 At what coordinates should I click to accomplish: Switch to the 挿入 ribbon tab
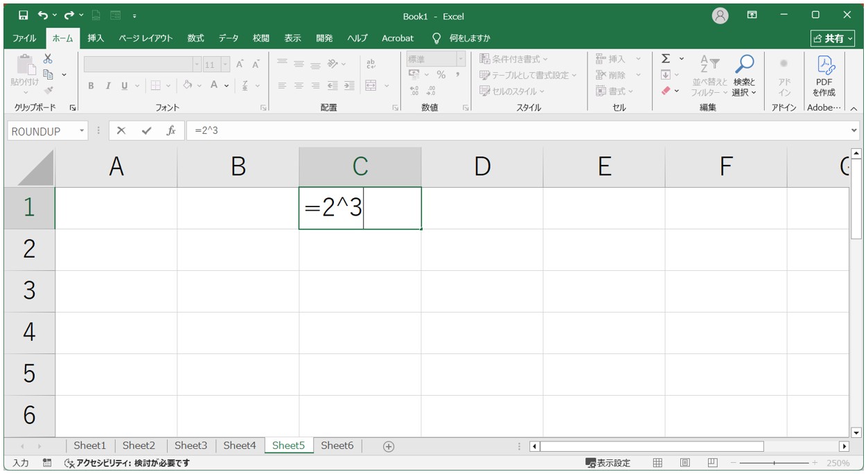96,38
